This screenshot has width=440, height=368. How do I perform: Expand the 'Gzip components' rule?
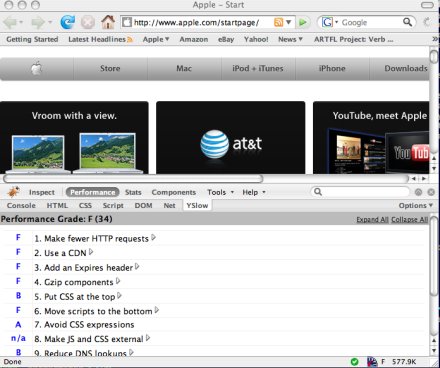click(x=118, y=281)
